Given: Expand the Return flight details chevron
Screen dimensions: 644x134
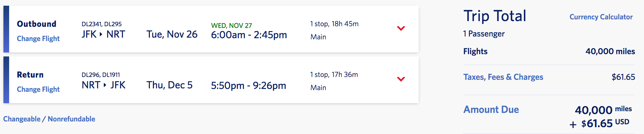Looking at the screenshot, I should [401, 79].
